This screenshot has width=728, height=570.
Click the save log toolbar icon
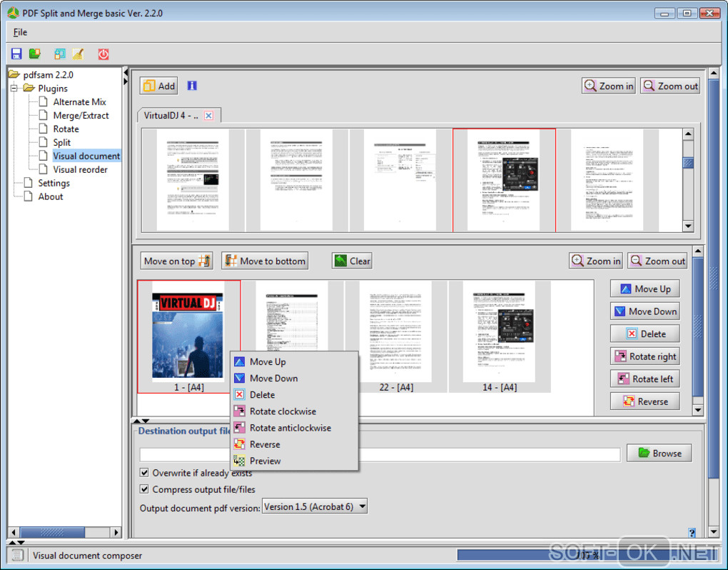coord(59,54)
